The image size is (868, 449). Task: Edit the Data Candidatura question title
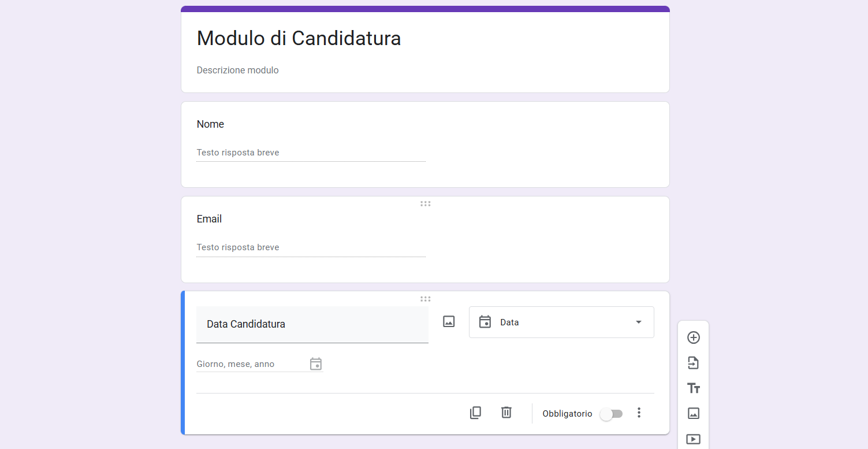click(246, 324)
